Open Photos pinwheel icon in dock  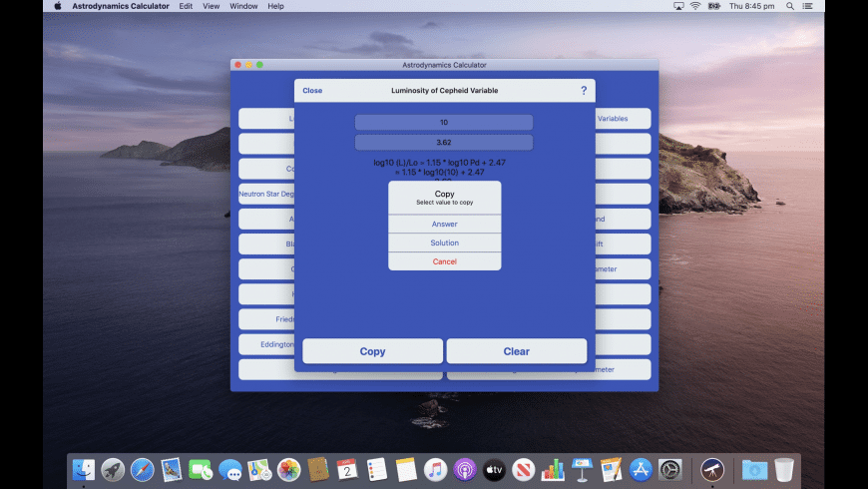pyautogui.click(x=288, y=470)
